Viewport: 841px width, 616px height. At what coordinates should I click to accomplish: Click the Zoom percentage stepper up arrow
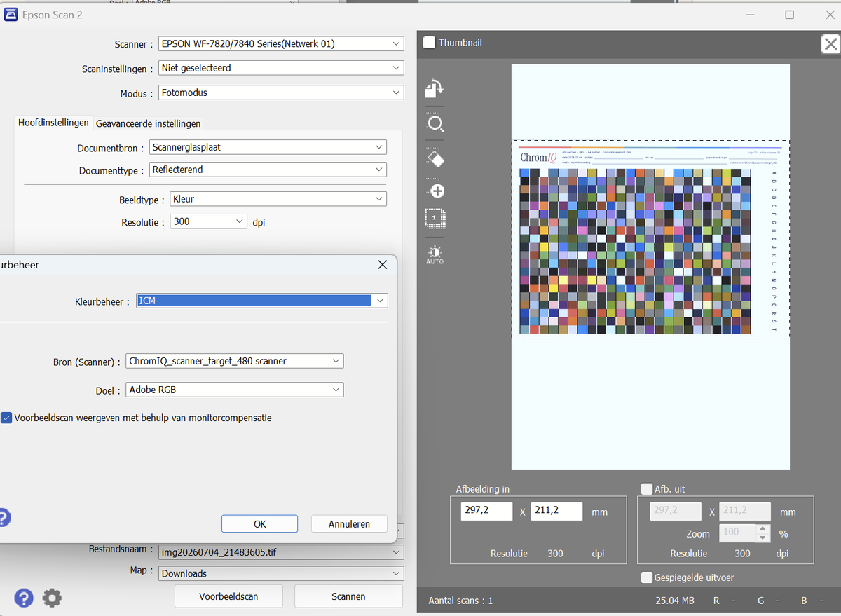tap(763, 529)
